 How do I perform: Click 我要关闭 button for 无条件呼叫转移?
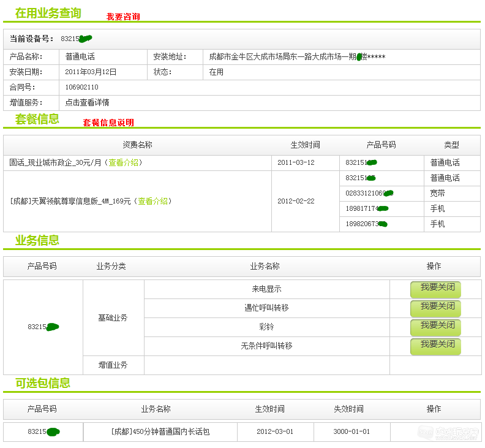435,346
